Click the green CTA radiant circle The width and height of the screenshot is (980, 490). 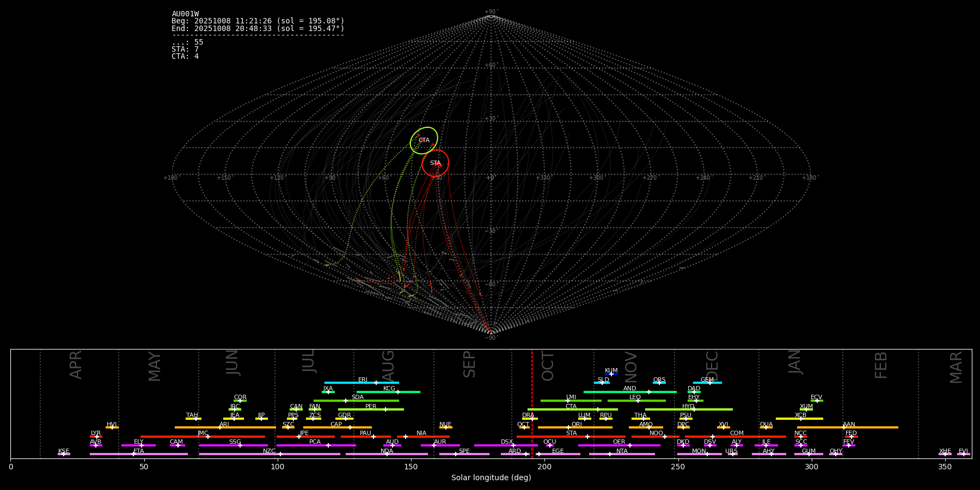pos(424,140)
